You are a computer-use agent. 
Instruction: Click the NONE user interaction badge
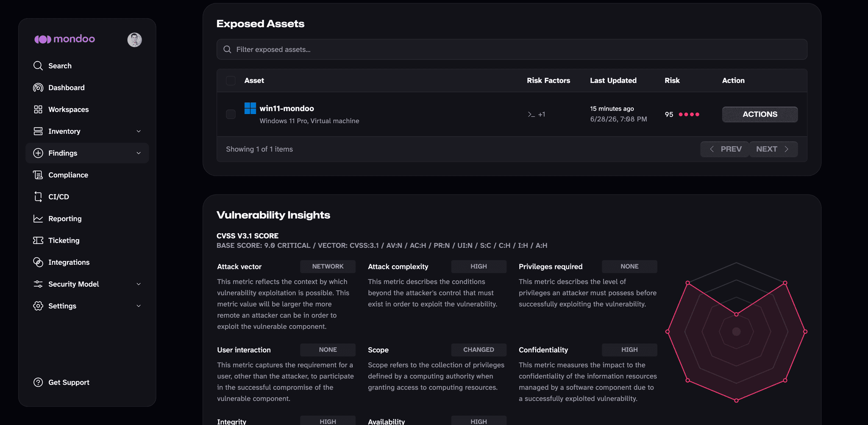[328, 350]
